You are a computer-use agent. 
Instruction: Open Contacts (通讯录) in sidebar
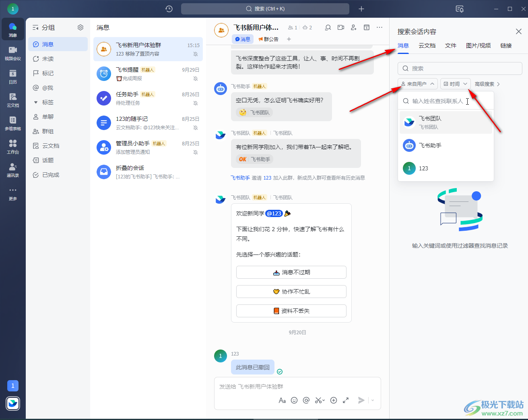(13, 170)
